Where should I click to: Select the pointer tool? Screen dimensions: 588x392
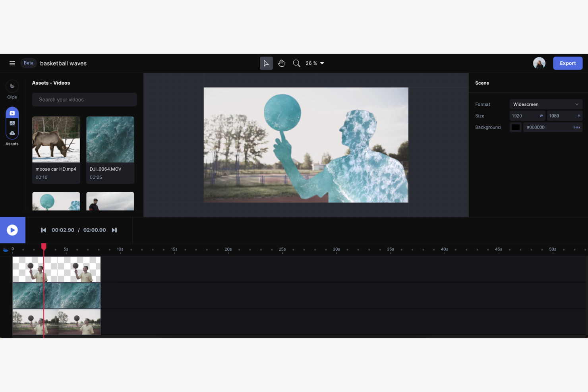(x=266, y=63)
